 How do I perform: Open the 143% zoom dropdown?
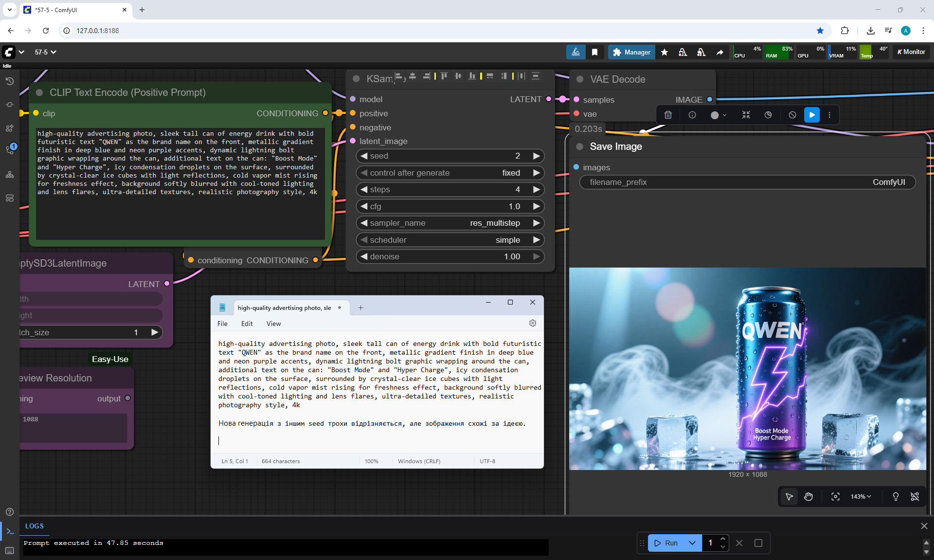(861, 497)
